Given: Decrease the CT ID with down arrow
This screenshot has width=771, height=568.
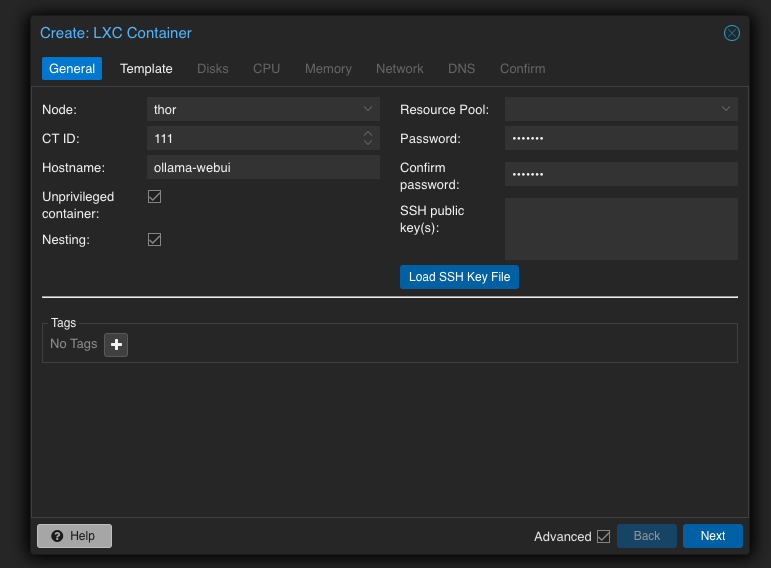Looking at the screenshot, I should 368,143.
